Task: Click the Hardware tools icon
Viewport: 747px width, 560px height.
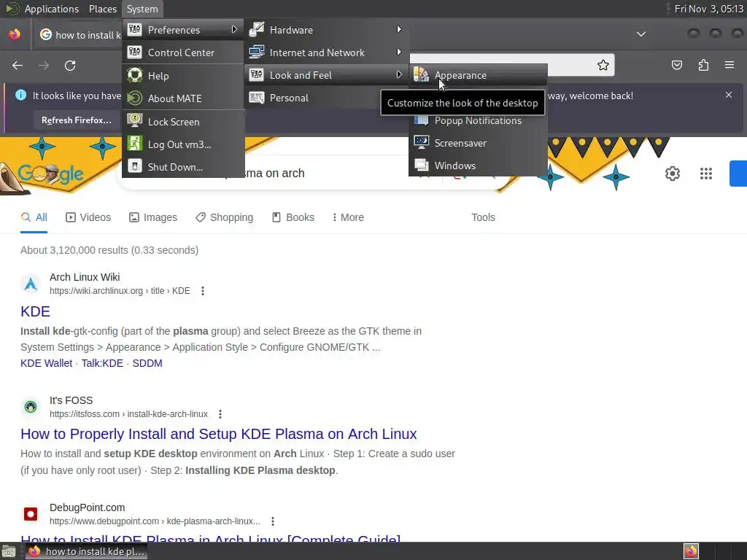Action: click(257, 29)
